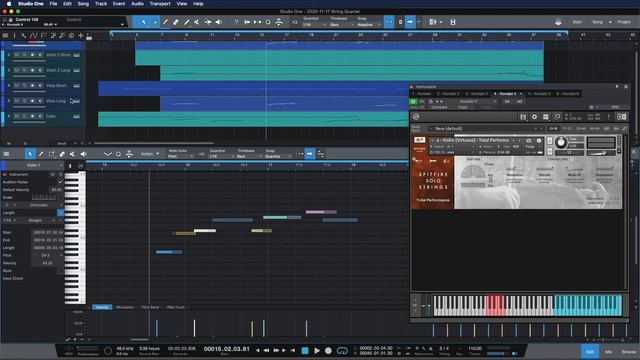Click the tempo value 110.00 in transport
The width and height of the screenshot is (640, 360).
pyautogui.click(x=475, y=349)
